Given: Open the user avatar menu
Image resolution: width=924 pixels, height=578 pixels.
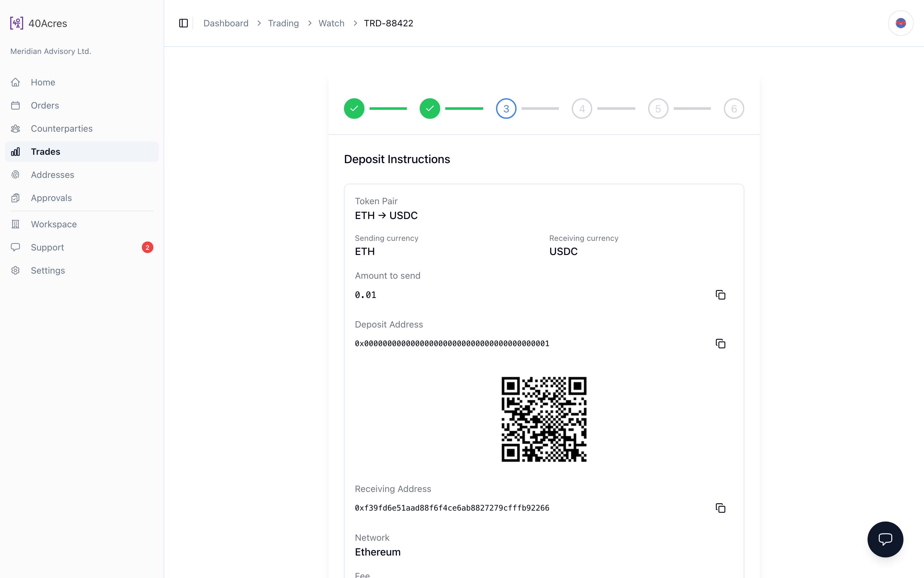Looking at the screenshot, I should point(900,23).
